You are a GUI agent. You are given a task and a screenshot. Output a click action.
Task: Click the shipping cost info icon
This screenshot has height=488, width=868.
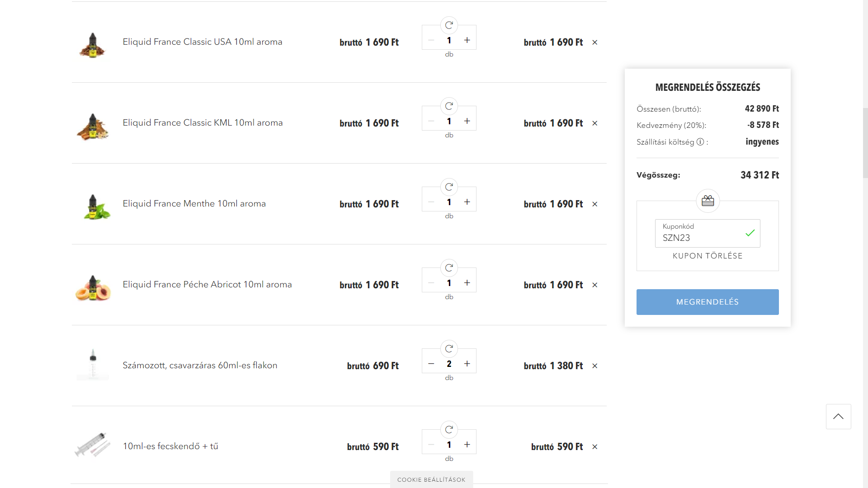pyautogui.click(x=700, y=142)
